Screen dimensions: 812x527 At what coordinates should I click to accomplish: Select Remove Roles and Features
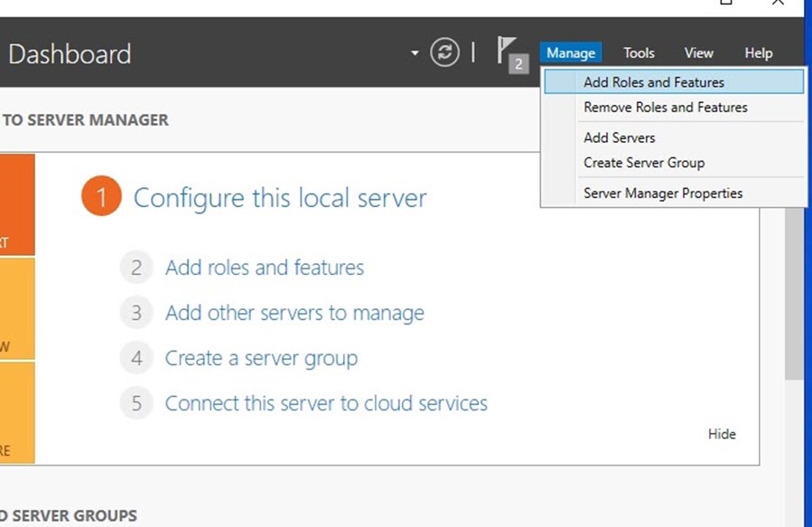pos(674,108)
